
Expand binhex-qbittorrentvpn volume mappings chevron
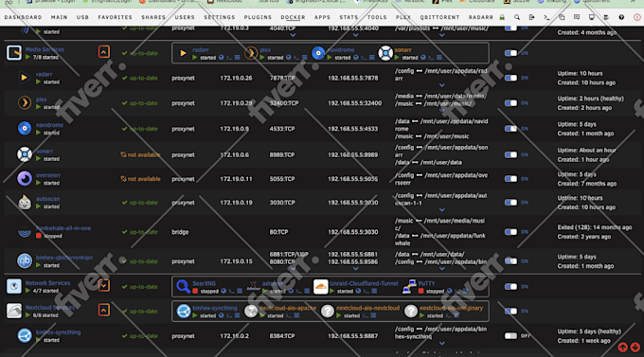point(441,269)
